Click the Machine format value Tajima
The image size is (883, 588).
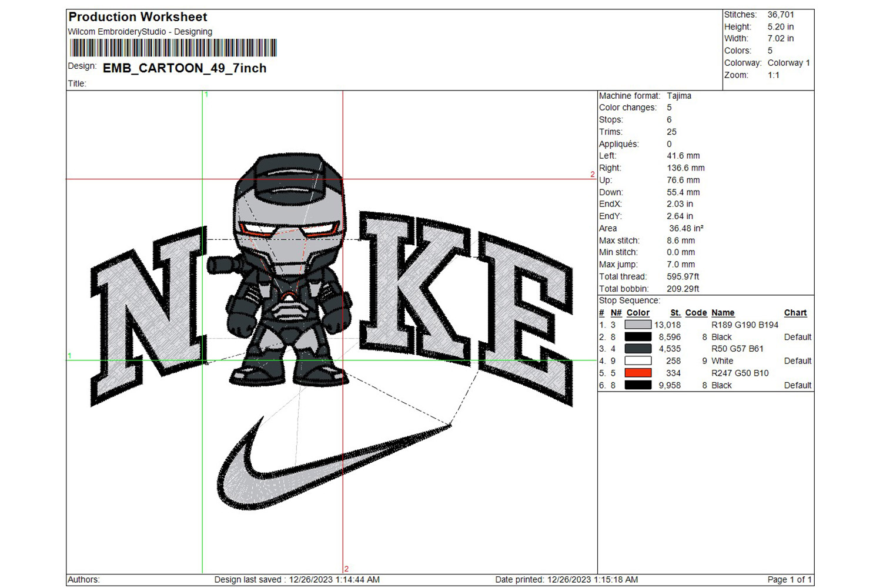679,96
